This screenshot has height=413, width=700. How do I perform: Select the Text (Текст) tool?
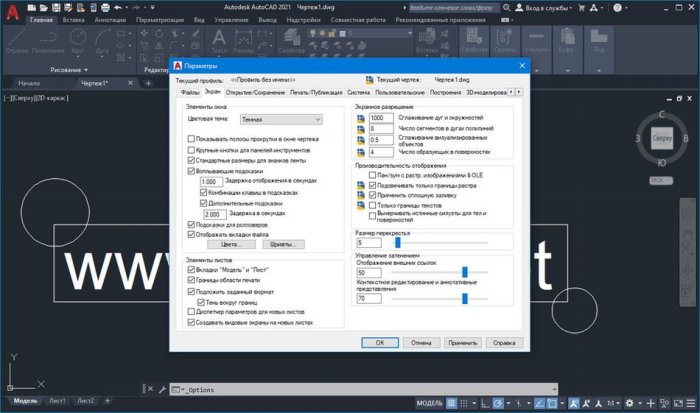[219, 41]
